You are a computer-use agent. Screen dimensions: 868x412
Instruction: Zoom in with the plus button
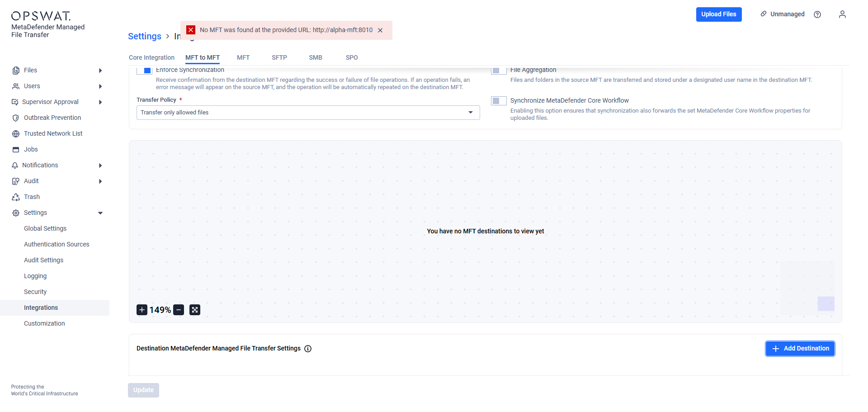tap(142, 310)
